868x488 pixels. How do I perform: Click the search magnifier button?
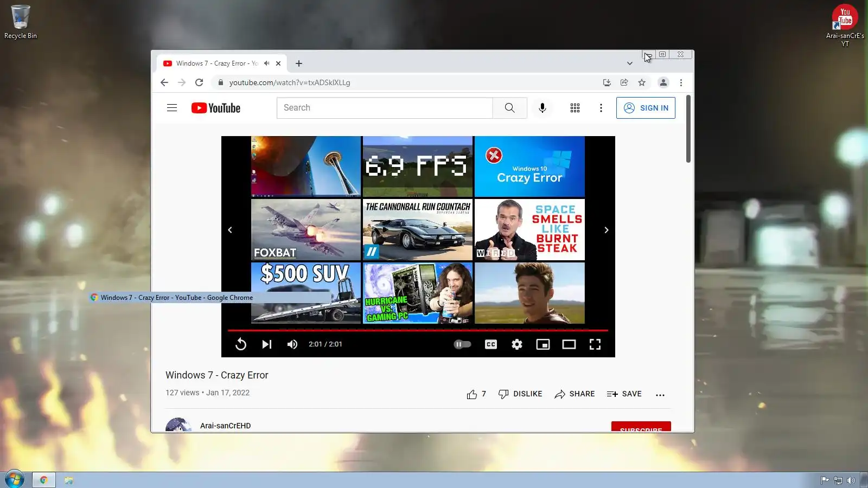[x=509, y=108]
